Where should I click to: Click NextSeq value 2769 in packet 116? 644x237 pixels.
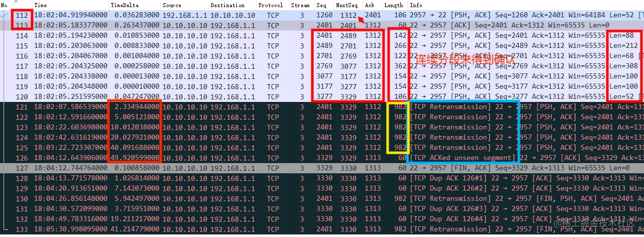348,56
